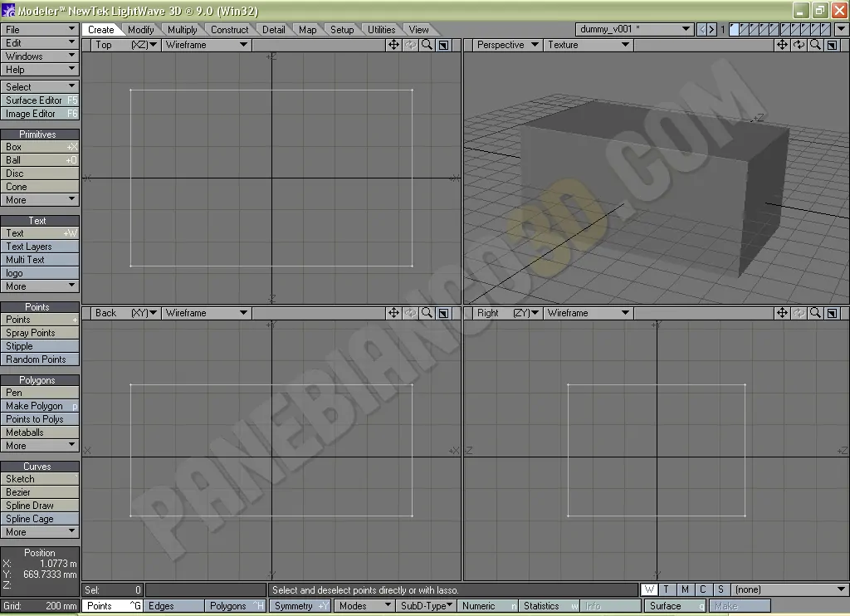
Task: Open the File dropdown menu
Action: (x=40, y=29)
